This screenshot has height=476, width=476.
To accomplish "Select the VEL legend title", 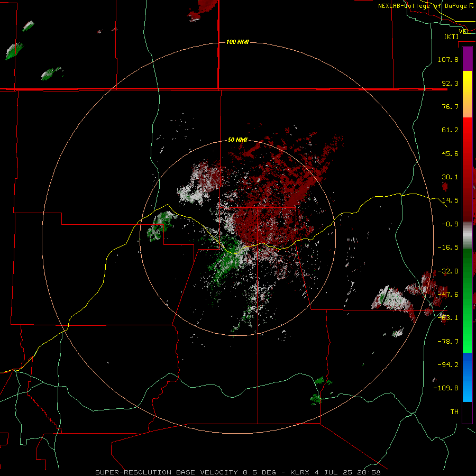I will (x=464, y=31).
